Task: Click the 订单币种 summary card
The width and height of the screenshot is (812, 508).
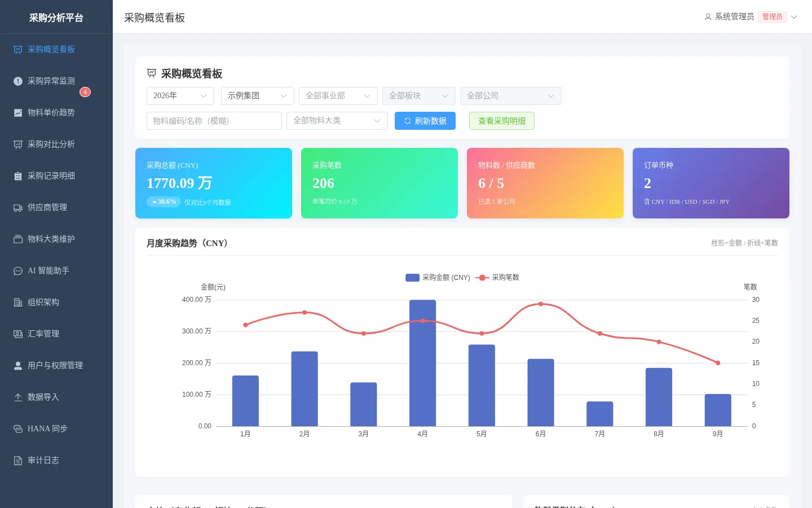Action: coord(711,183)
